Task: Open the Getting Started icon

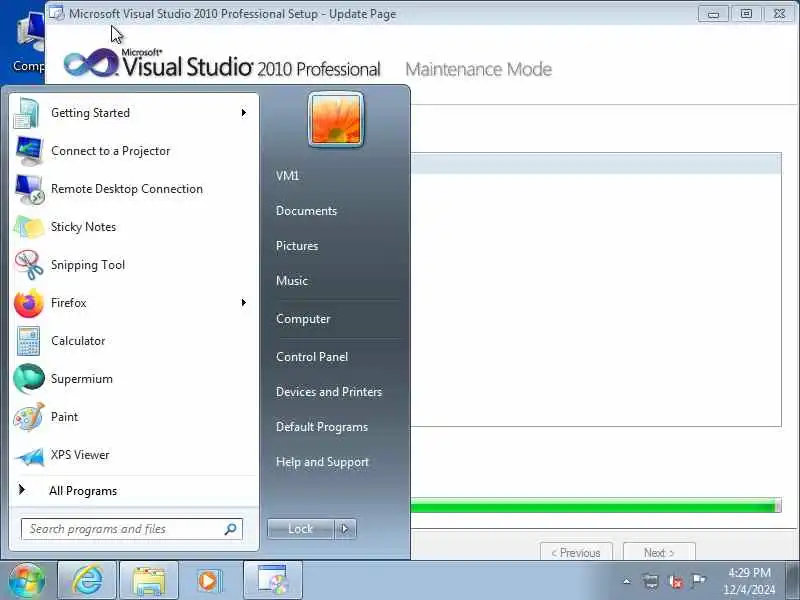Action: 27,113
